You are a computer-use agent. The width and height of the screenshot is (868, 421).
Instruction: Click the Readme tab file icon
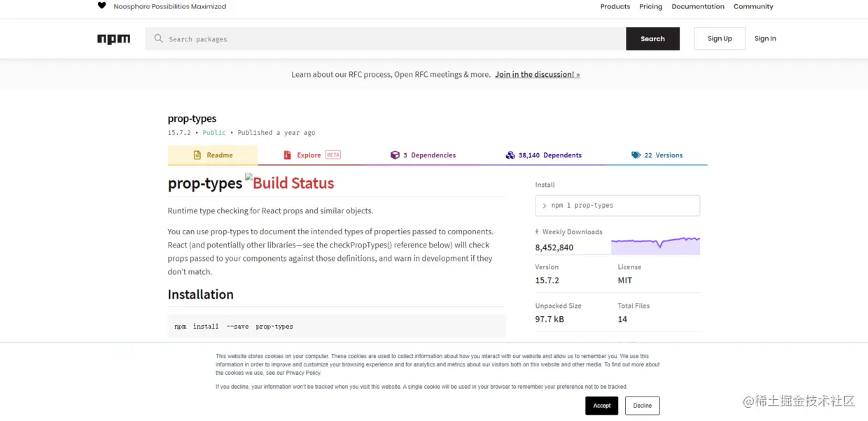[x=197, y=155]
